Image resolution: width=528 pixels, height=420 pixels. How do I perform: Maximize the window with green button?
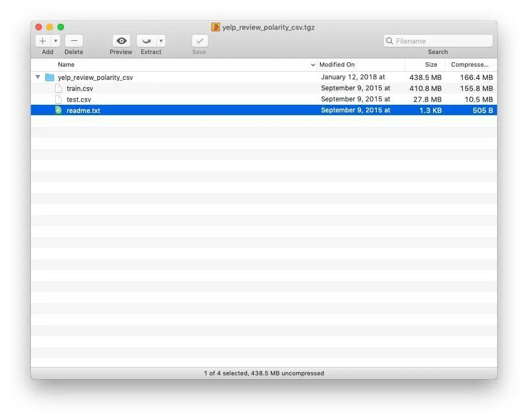click(x=61, y=27)
